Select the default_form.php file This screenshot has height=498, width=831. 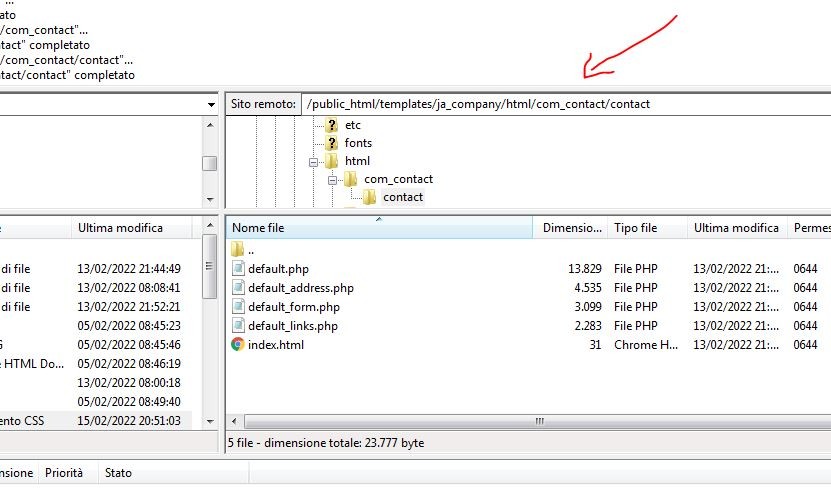click(x=294, y=307)
